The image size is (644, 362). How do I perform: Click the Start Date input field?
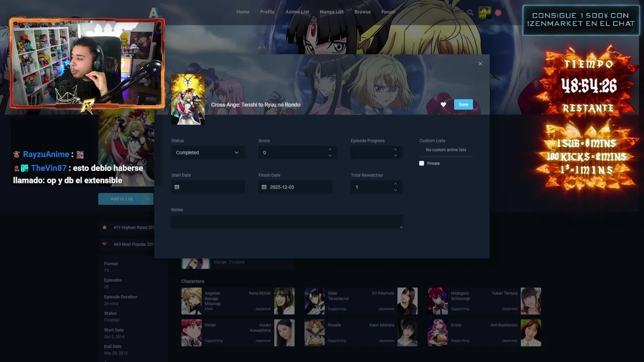click(208, 187)
